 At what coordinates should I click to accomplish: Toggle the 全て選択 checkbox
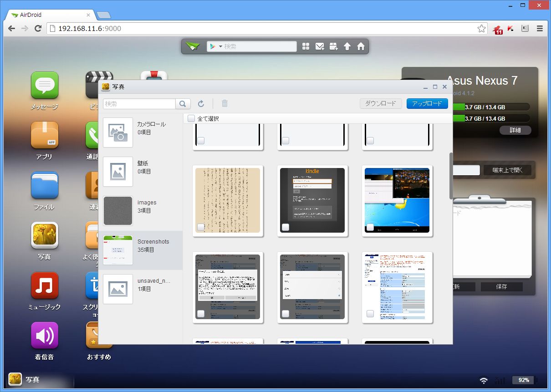tap(191, 118)
